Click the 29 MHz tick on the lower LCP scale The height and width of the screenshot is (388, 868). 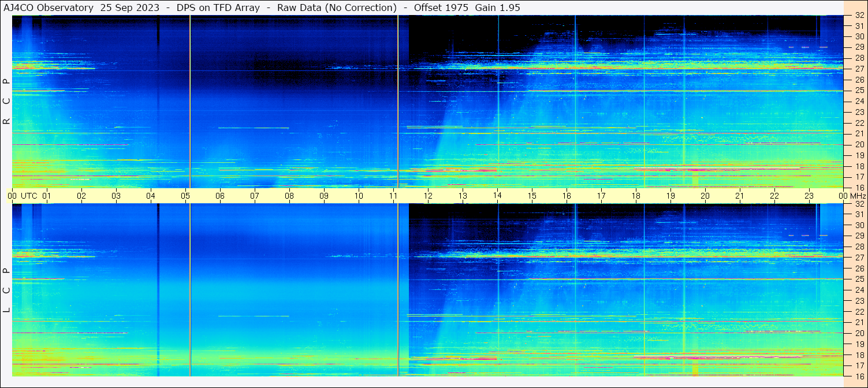coord(859,236)
